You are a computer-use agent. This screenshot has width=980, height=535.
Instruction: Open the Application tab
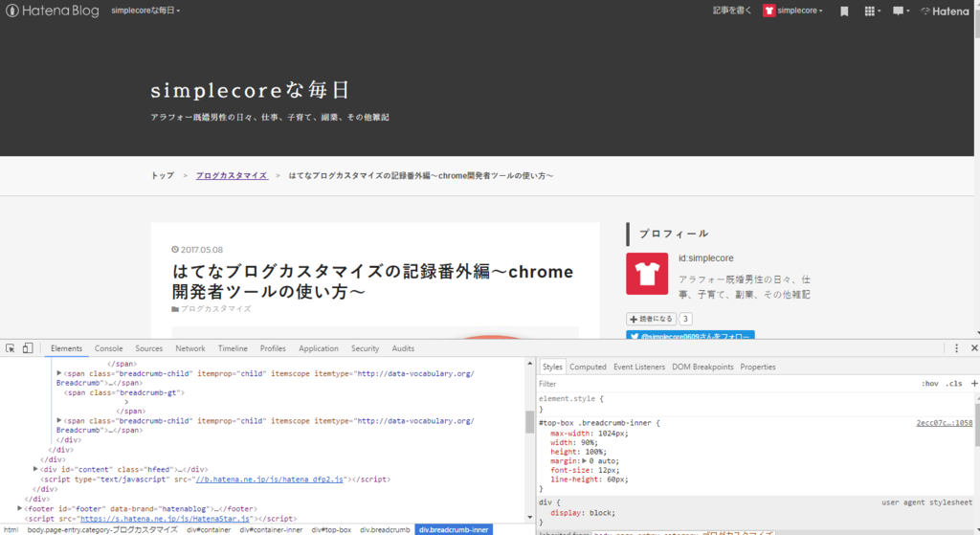click(318, 348)
